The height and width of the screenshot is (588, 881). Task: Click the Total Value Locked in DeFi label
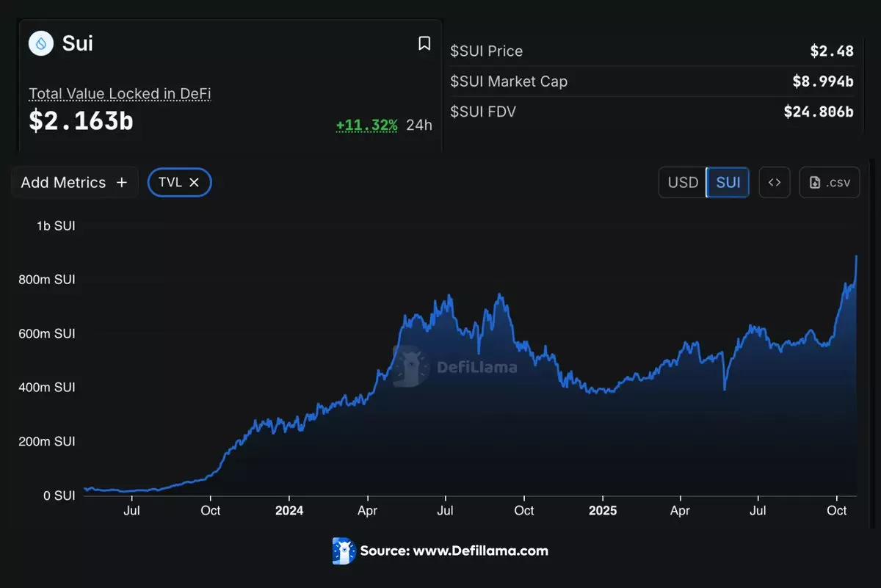point(120,94)
